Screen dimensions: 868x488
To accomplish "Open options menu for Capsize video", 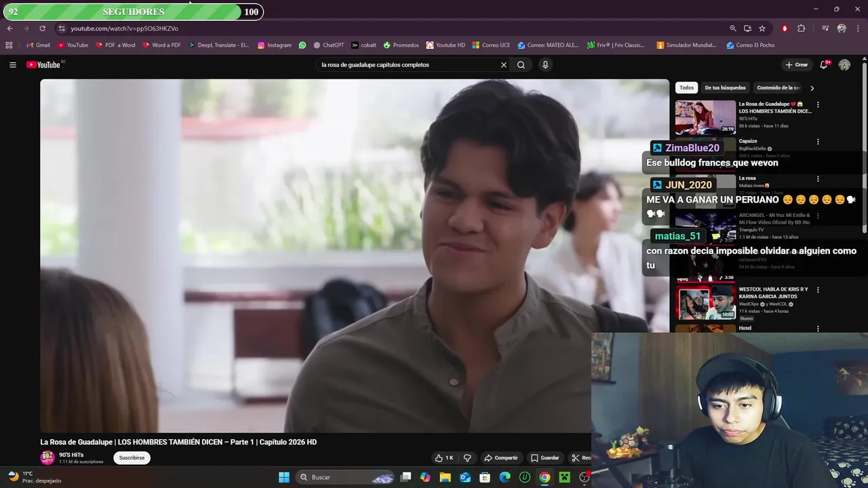I will pyautogui.click(x=818, y=142).
